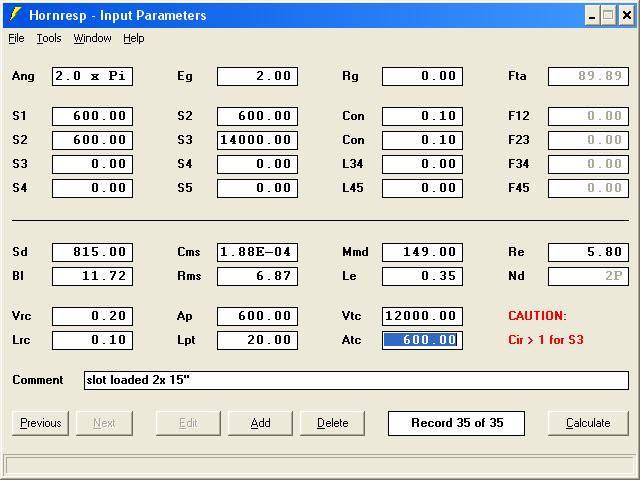640x480 pixels.
Task: Click the Ang label
Action: pos(23,76)
